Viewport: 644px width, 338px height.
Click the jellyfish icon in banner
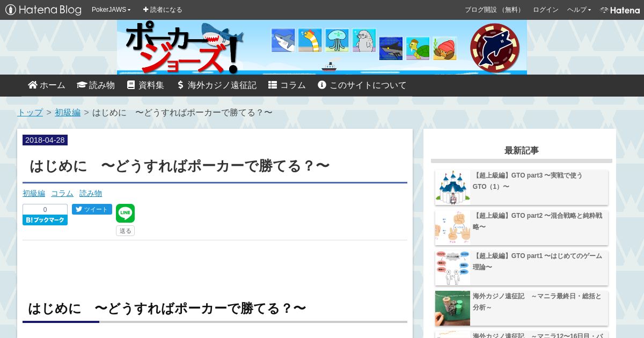tap(337, 40)
